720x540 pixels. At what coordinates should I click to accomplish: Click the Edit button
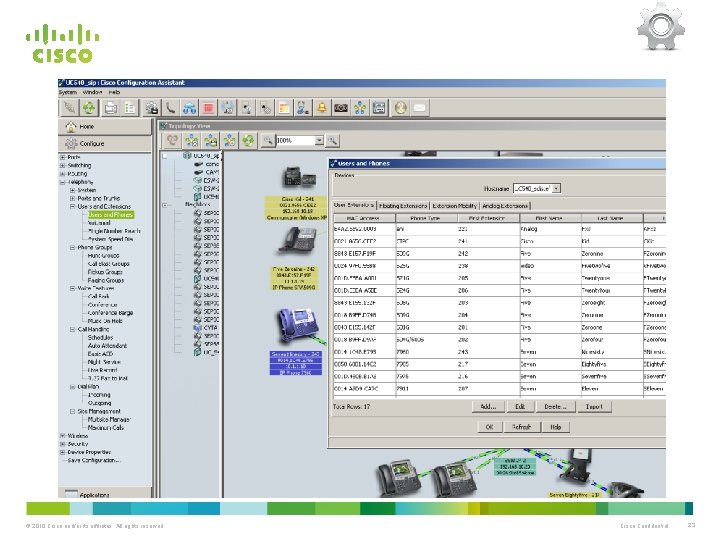520,407
